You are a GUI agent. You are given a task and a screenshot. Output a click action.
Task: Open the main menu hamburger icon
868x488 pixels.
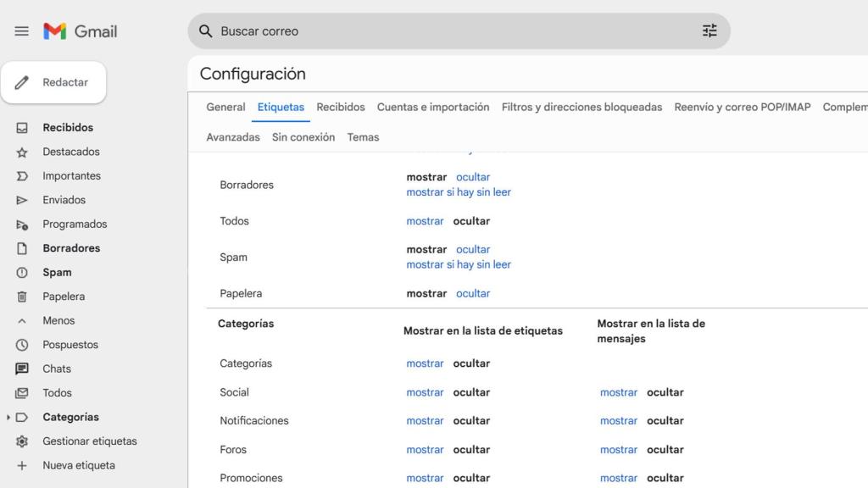[x=21, y=31]
